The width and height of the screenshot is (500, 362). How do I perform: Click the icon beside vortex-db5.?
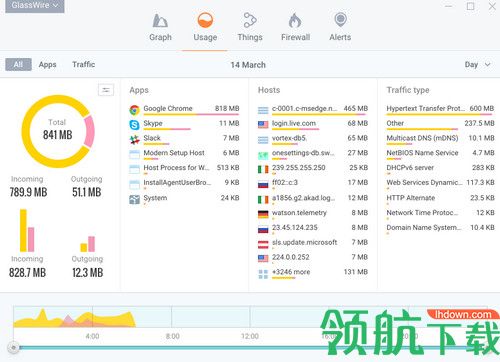click(263, 140)
